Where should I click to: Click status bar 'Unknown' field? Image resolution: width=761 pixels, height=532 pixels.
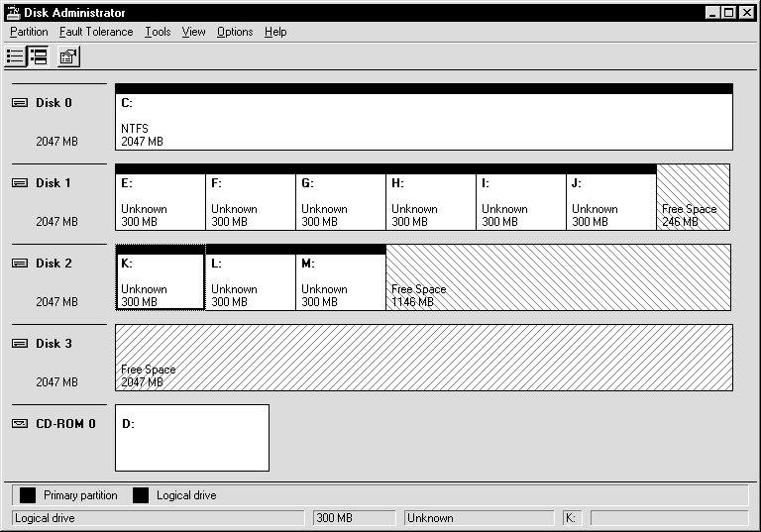[x=479, y=518]
